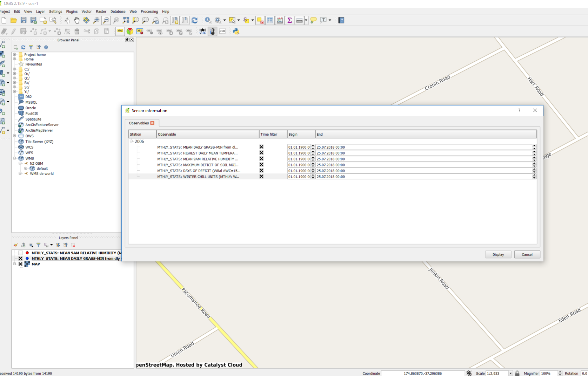588x376 pixels.
Task: Collapse all in Browser Panel
Action: [x=39, y=47]
